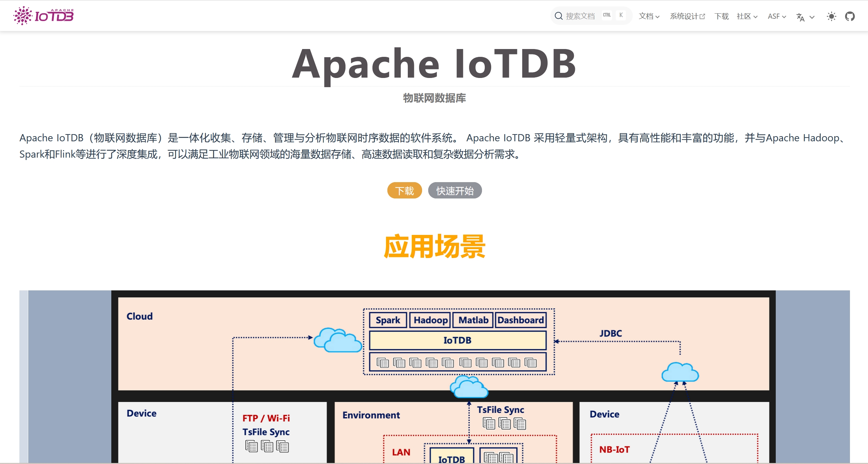Click the architecture diagram image

434,377
